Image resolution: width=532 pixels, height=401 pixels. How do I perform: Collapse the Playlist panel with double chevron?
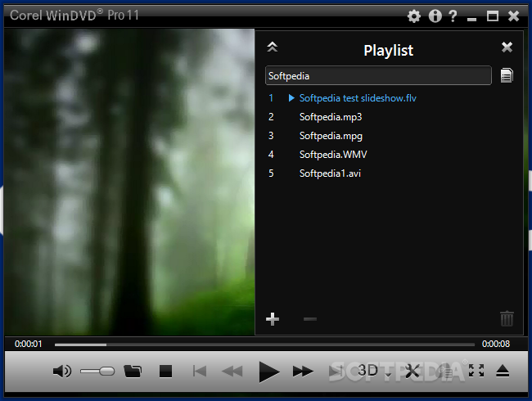click(272, 47)
